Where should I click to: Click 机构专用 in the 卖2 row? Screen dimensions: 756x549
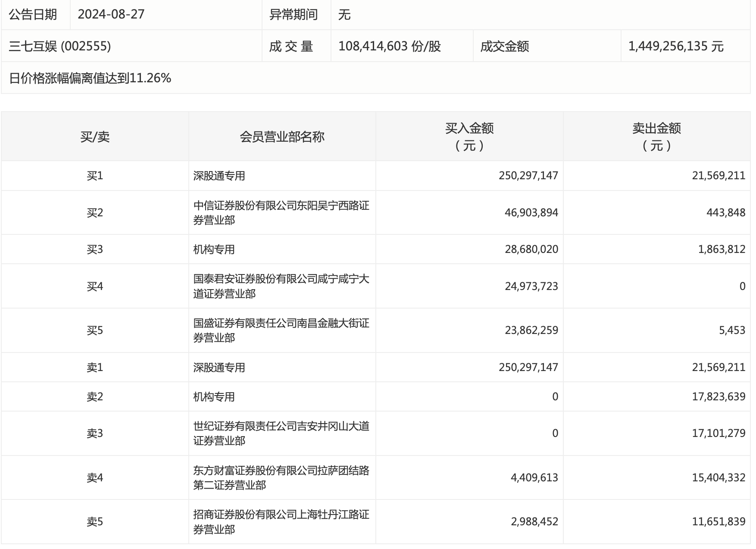[214, 397]
